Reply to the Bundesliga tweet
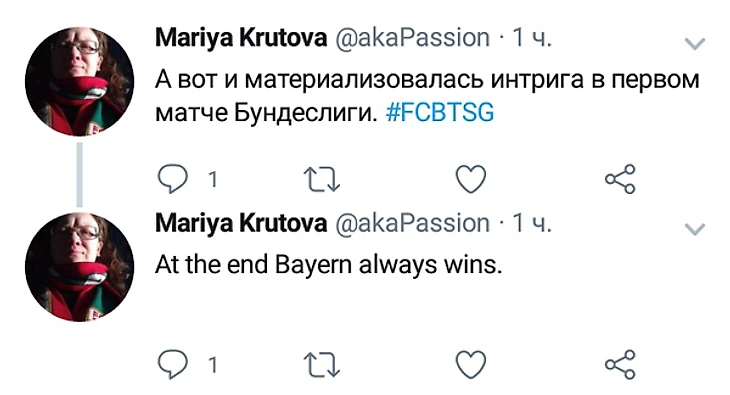Viewport: 730px width, 395px height. coord(173,179)
